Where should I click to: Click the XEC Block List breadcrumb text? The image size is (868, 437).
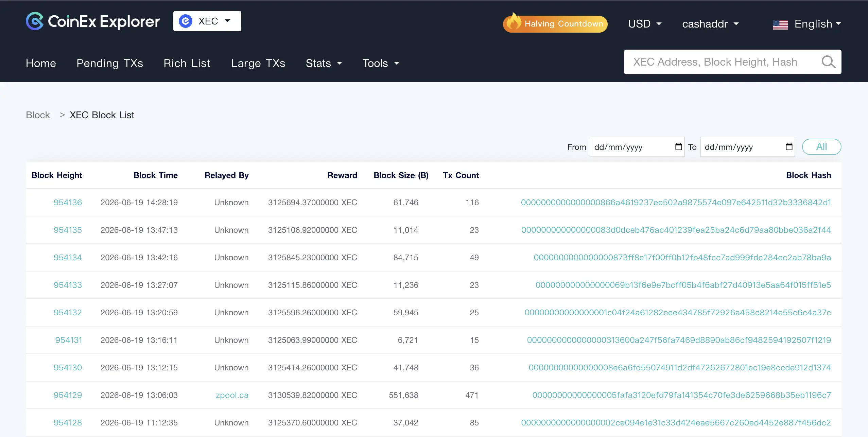(x=102, y=115)
